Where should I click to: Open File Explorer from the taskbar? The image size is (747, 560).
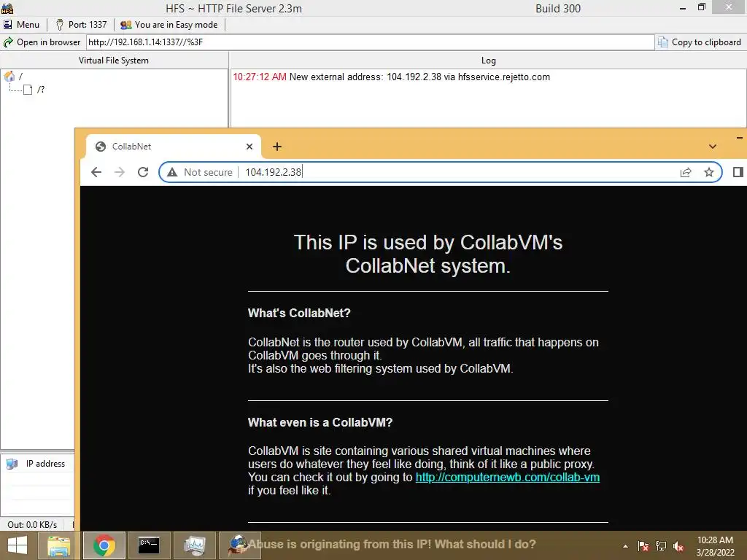[58, 545]
